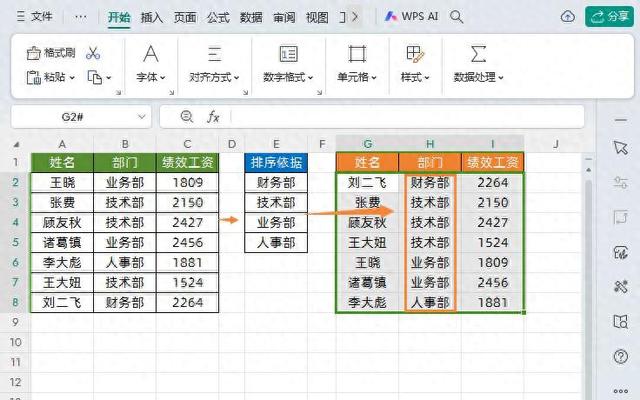Click the cloud upload icon
This screenshot has height=400, width=640.
[568, 17]
